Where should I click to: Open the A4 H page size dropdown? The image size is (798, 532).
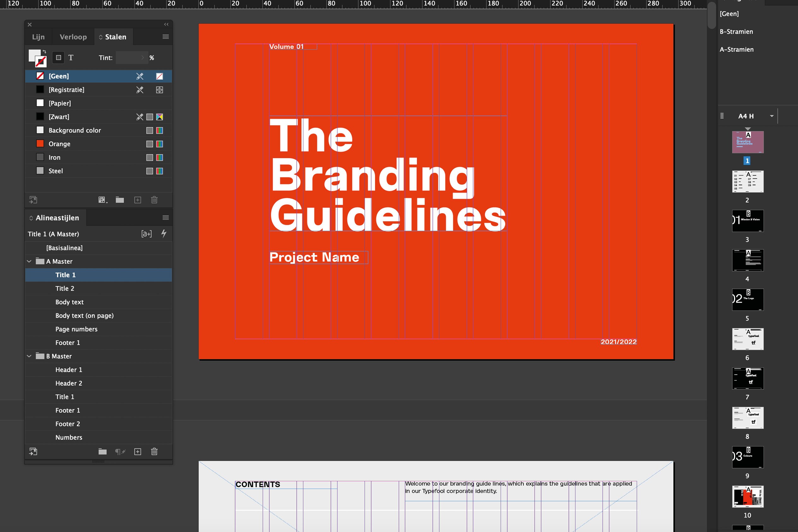pos(771,116)
